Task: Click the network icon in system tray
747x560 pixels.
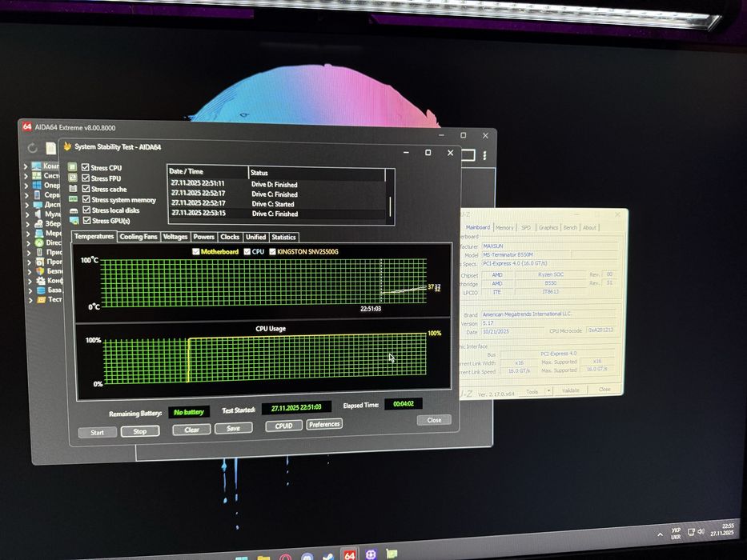Action: 691,532
